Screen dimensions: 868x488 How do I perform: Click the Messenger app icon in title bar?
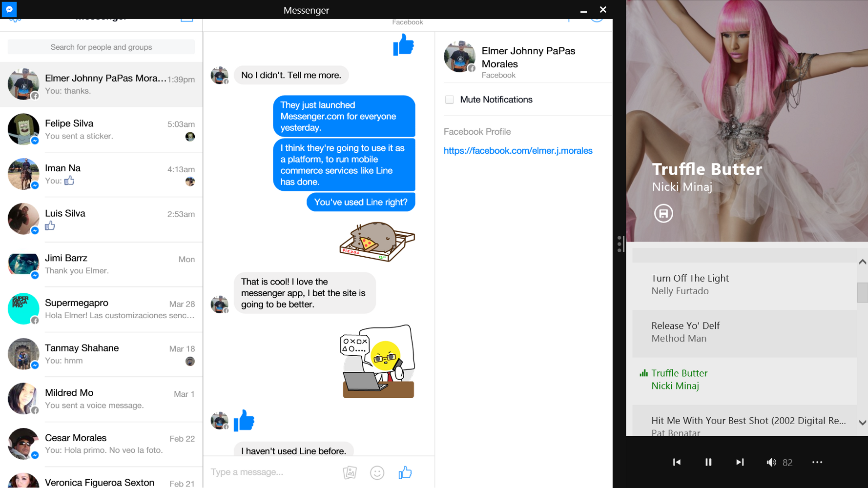pos(9,9)
